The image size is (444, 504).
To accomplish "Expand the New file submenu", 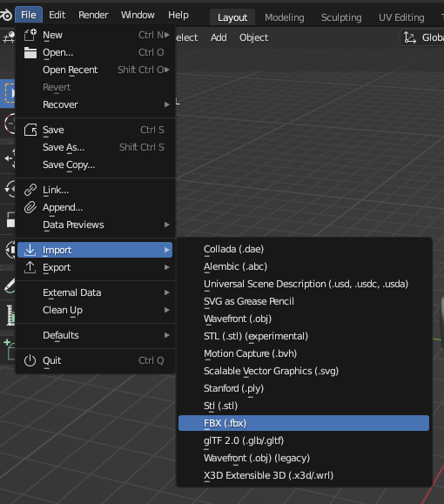I will (95, 35).
